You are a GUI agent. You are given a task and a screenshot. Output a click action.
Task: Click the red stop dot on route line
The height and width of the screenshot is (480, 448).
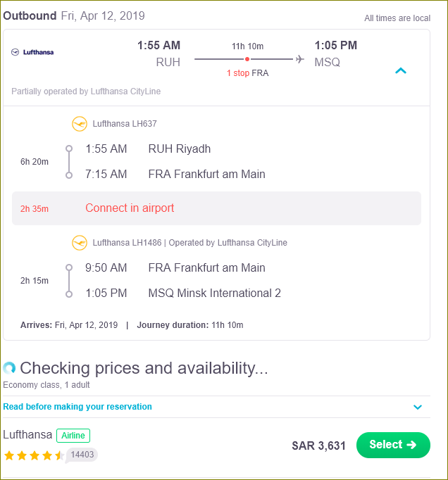(x=247, y=59)
